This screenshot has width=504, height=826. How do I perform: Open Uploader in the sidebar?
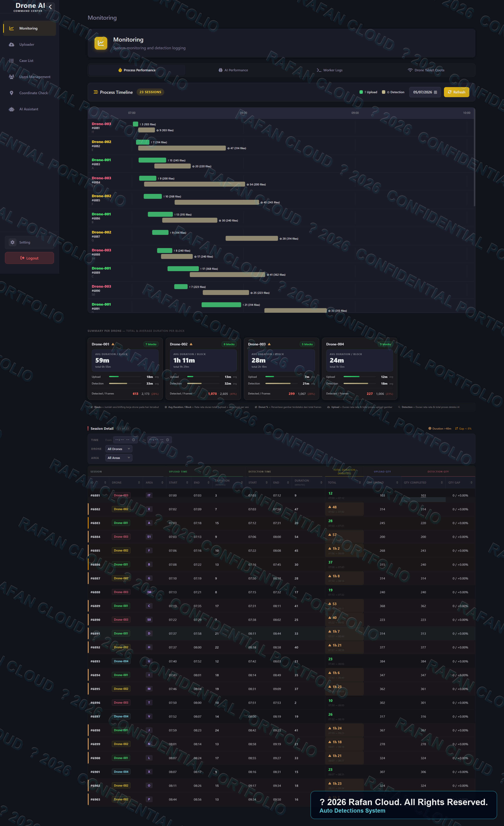[x=30, y=45]
